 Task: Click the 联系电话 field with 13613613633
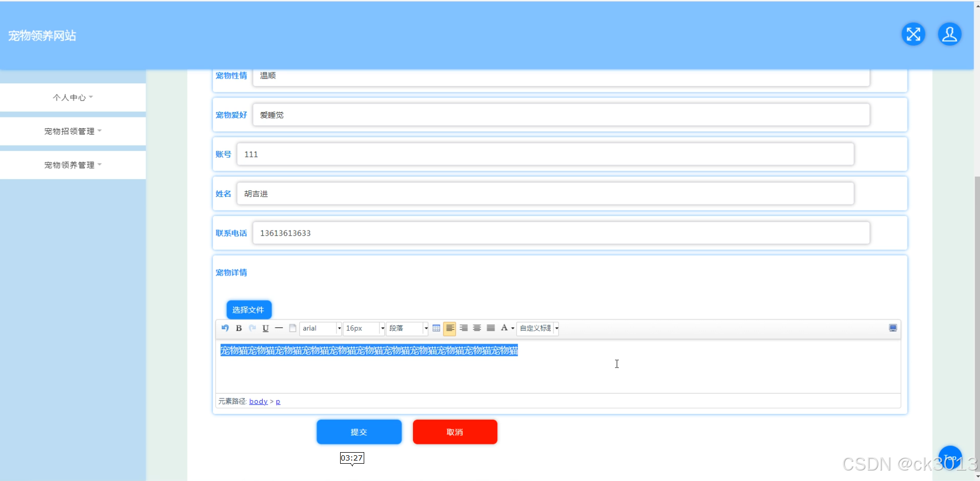(x=561, y=233)
